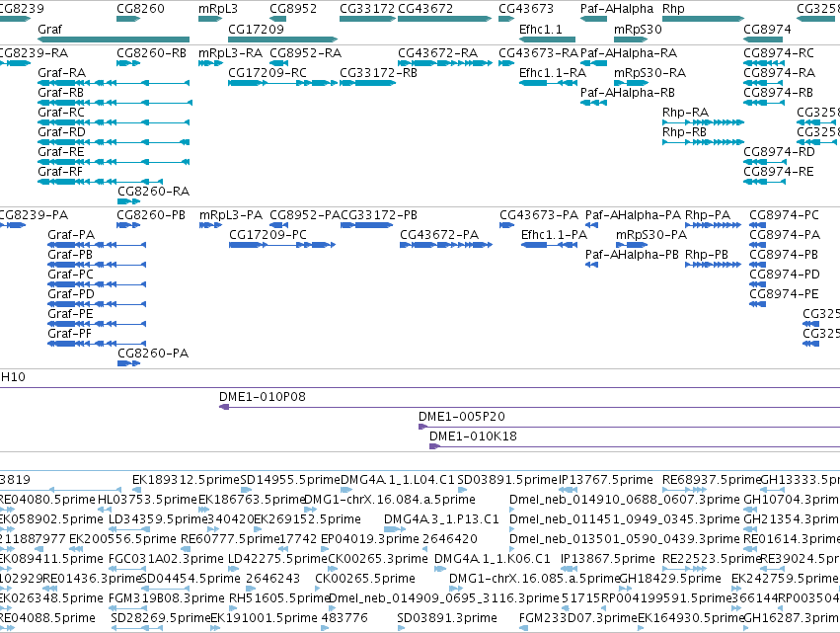
Task: Click the CG8260-RB transcript label
Action: pyautogui.click(x=152, y=53)
